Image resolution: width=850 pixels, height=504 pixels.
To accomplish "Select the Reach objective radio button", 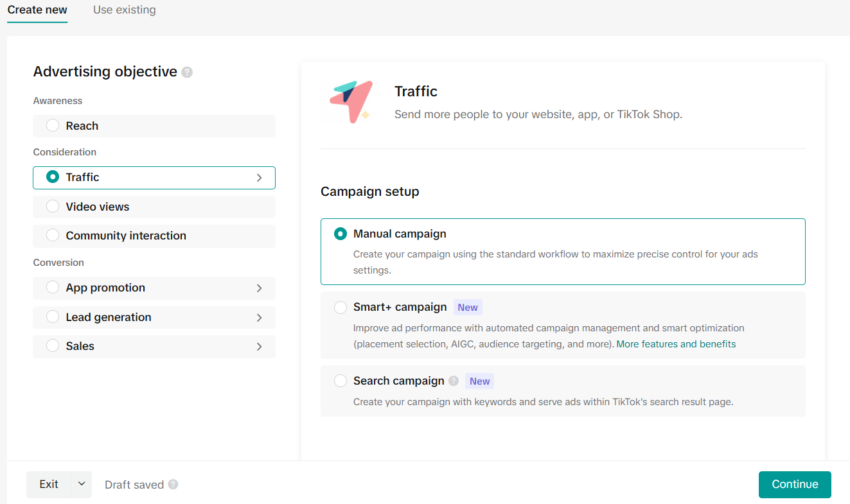I will 53,126.
